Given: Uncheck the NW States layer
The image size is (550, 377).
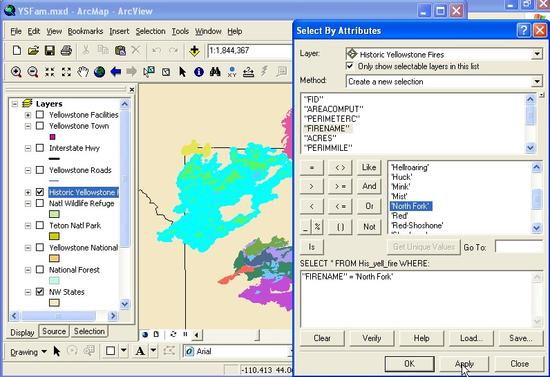Looking at the screenshot, I should click(40, 292).
